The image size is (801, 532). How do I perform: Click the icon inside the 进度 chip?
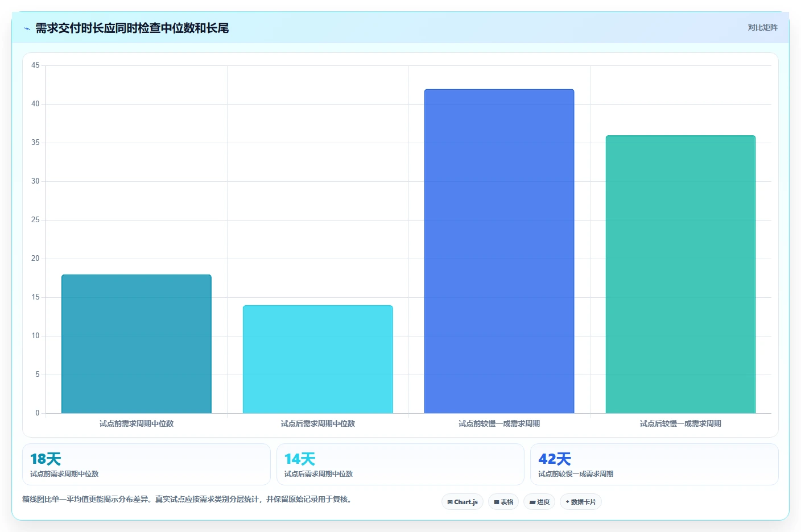point(532,502)
